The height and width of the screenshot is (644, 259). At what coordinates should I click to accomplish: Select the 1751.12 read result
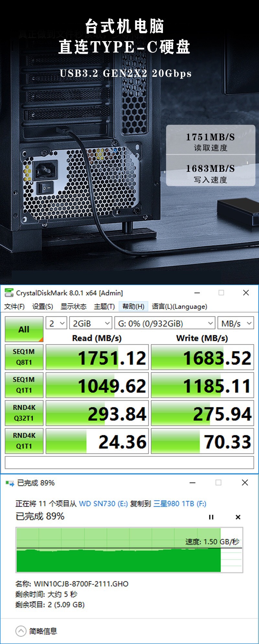coord(97,357)
